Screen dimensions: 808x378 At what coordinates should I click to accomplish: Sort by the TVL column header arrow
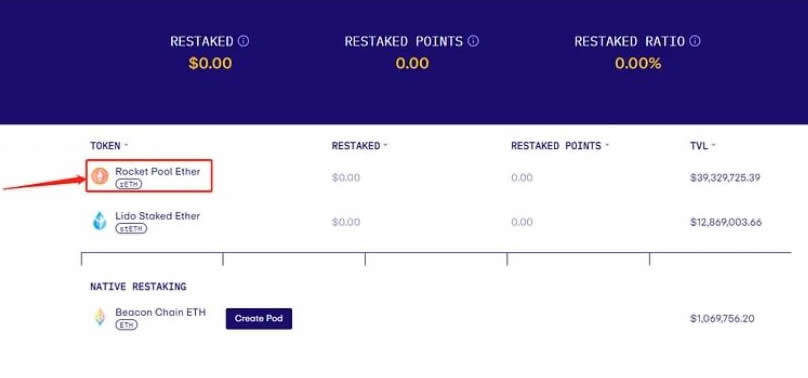714,146
